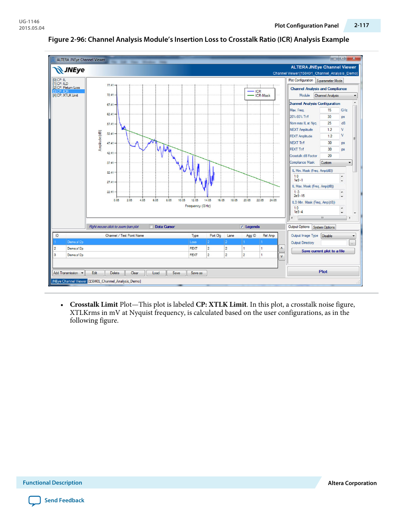Click IL Max. Mask box down-scroll arrow
Screen dimensions: 411x532
point(342,196)
